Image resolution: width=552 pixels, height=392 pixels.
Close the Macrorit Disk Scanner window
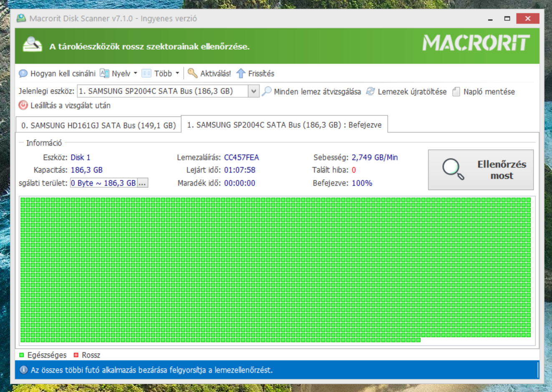[x=527, y=18]
